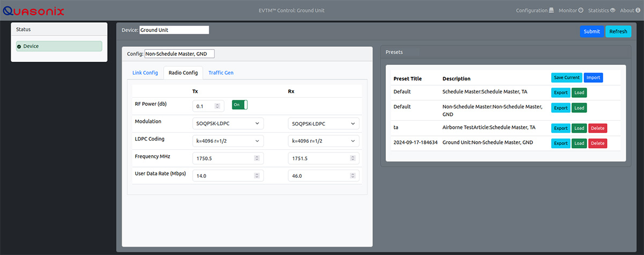
Task: Switch to the Link Config tab
Action: pyautogui.click(x=145, y=73)
